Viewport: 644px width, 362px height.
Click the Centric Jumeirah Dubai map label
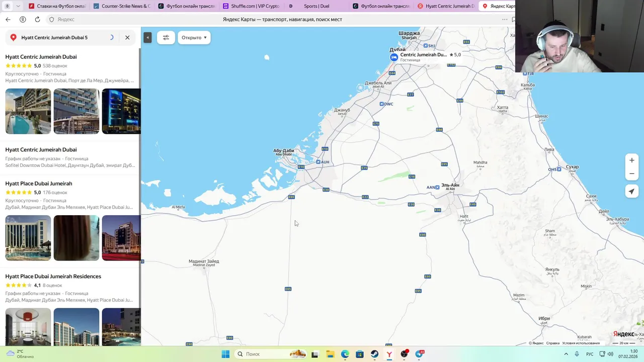click(423, 54)
